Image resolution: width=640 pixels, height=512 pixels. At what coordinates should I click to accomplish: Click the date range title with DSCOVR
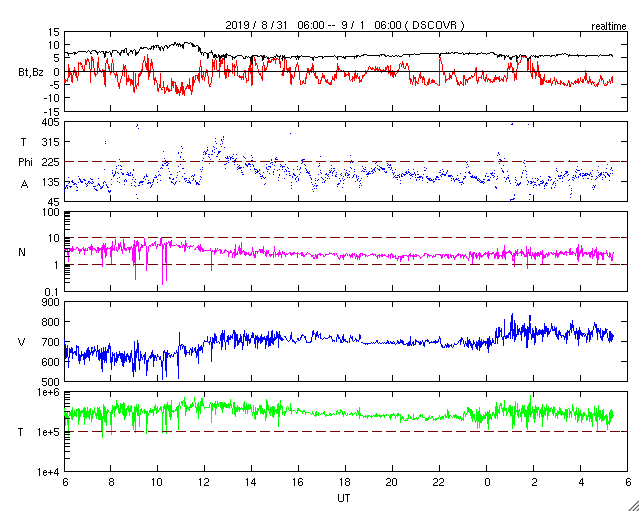pyautogui.click(x=345, y=25)
